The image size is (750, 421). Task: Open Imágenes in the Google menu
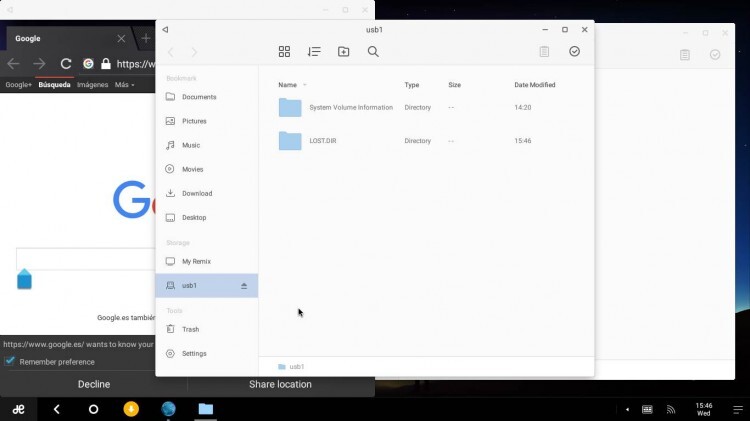92,85
